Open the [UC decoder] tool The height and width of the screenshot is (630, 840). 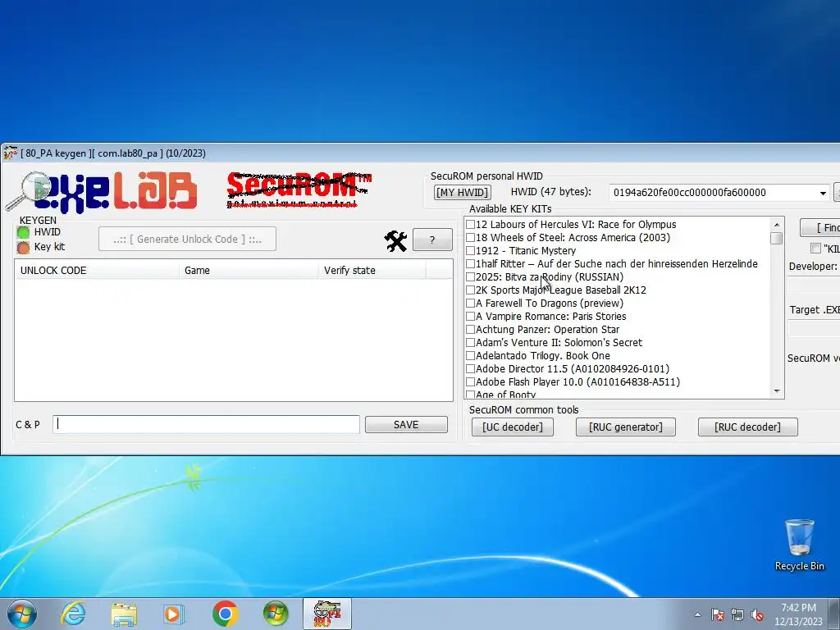coord(513,427)
